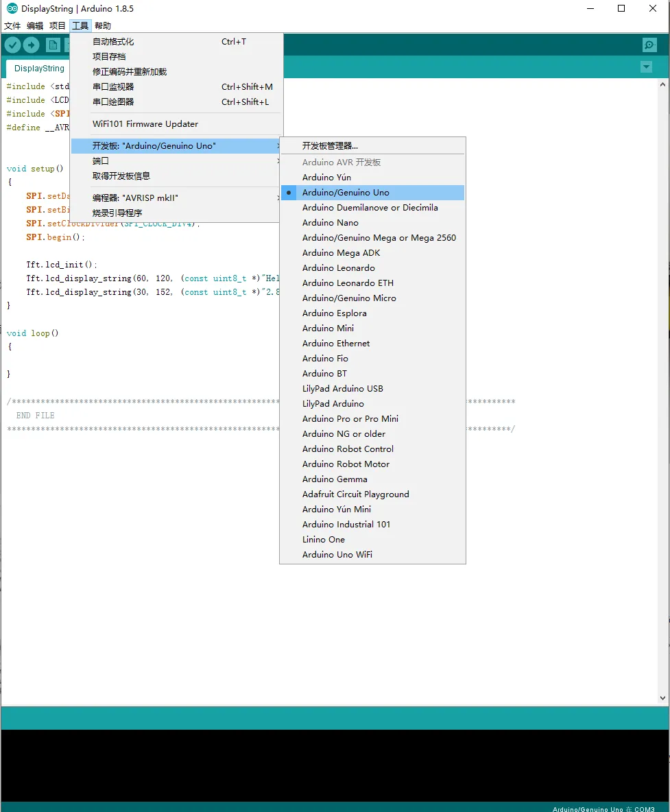Close the 工具 menu from menu bar

(x=80, y=26)
